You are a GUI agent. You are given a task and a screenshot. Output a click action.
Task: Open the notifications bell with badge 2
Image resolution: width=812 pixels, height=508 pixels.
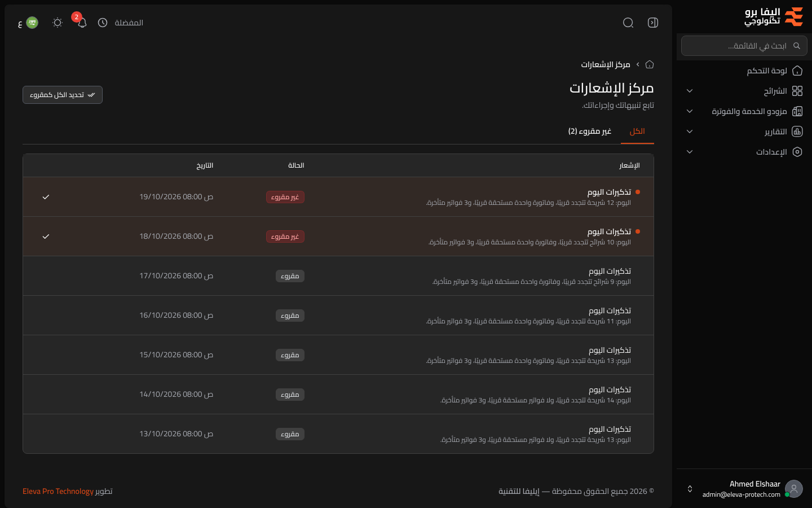82,23
